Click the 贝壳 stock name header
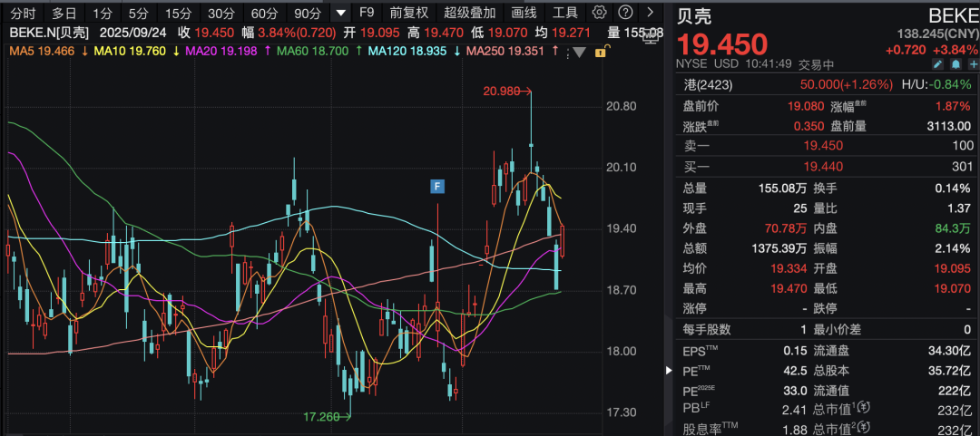The image size is (980, 436). [695, 15]
